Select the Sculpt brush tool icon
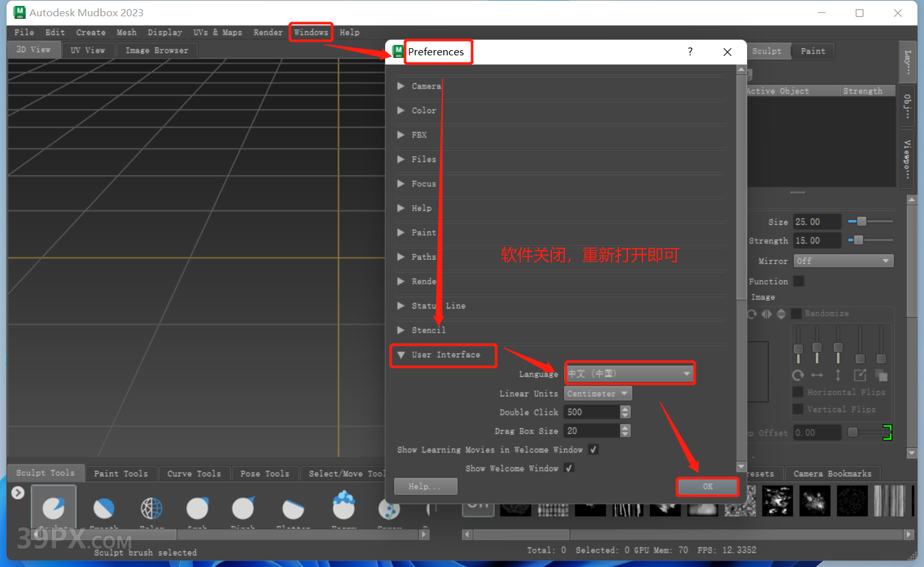 pyautogui.click(x=53, y=508)
